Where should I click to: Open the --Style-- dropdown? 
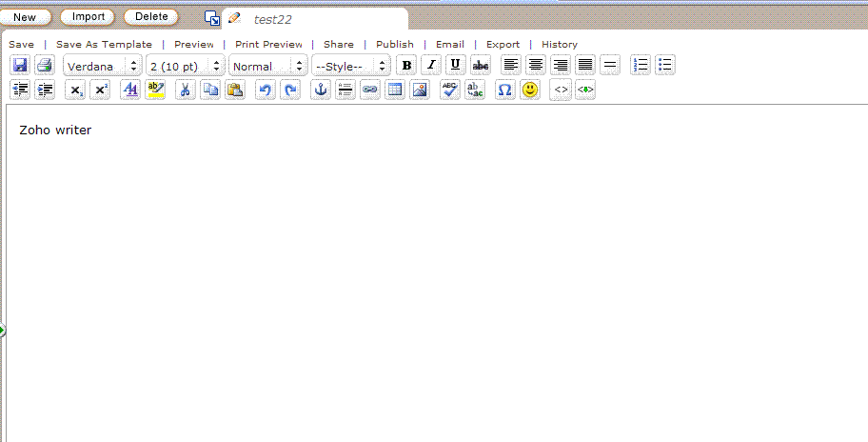point(351,66)
